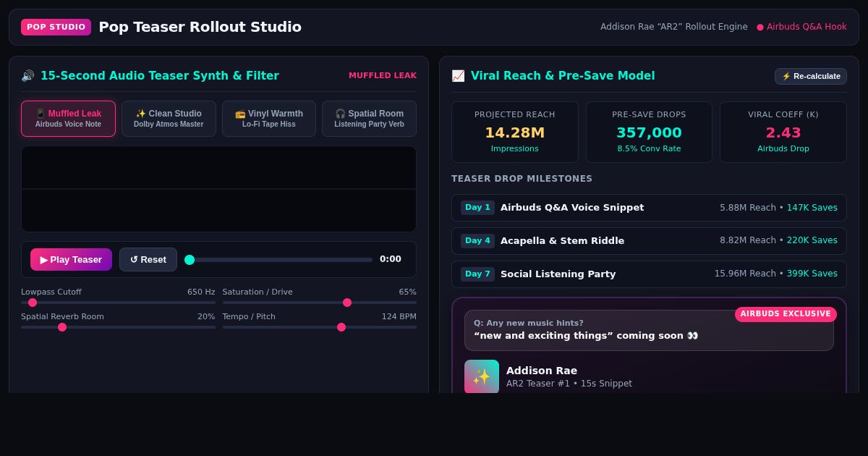Screen dimensions: 868x456
Task: Click the "AR2 Teaser #1 • 15s Snippet" subtitle
Action: 569,384
